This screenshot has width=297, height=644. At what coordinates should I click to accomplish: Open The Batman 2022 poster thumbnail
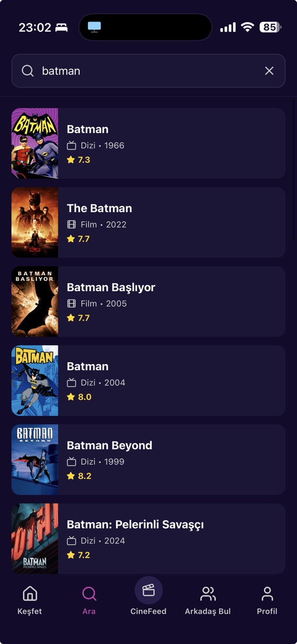pyautogui.click(x=35, y=222)
